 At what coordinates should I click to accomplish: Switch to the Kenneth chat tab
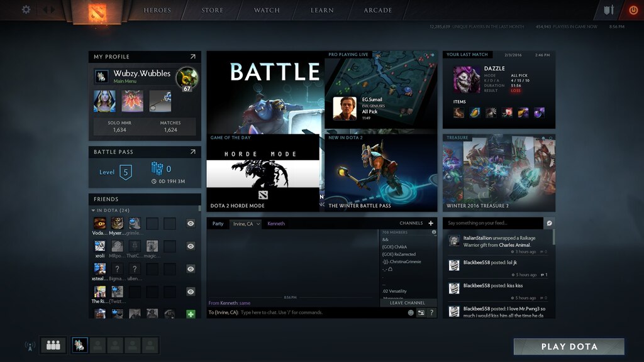(x=276, y=224)
